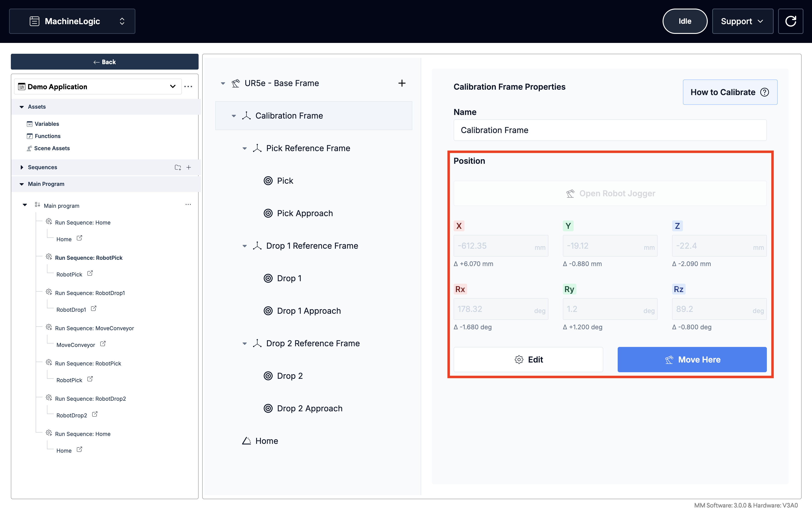812x510 pixels.
Task: Click Move Here button
Action: [692, 360]
